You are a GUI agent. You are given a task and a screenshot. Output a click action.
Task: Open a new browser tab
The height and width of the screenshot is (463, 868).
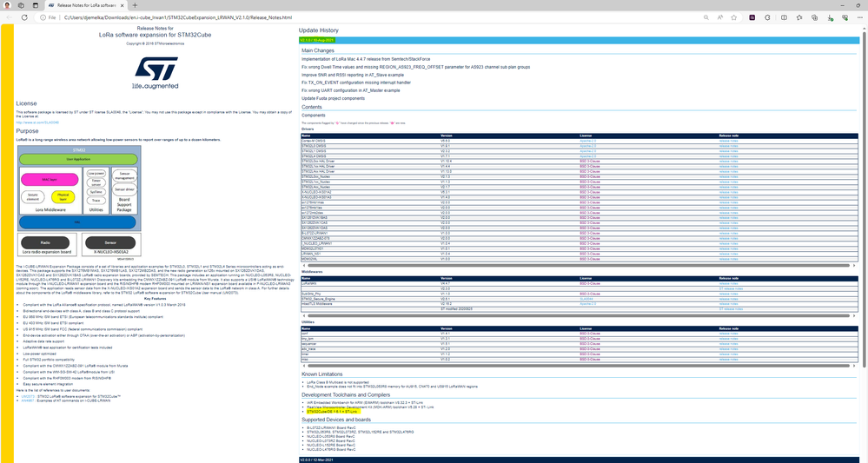pyautogui.click(x=135, y=5)
